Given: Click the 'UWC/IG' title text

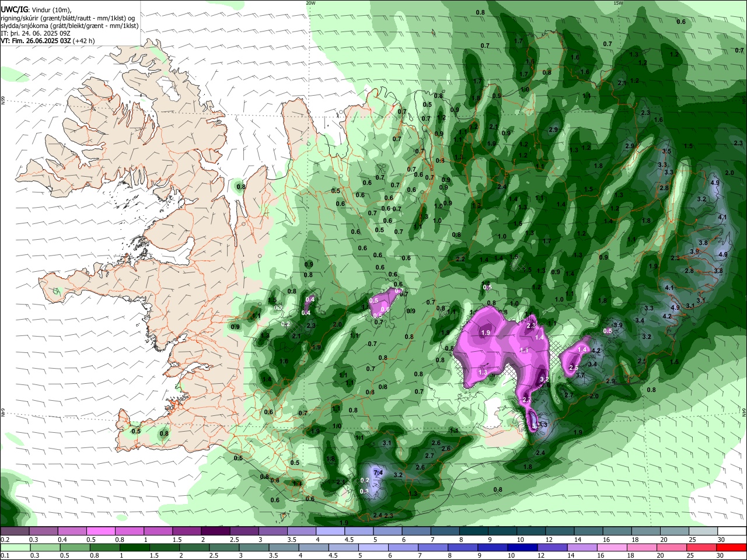Looking at the screenshot, I should (13, 9).
